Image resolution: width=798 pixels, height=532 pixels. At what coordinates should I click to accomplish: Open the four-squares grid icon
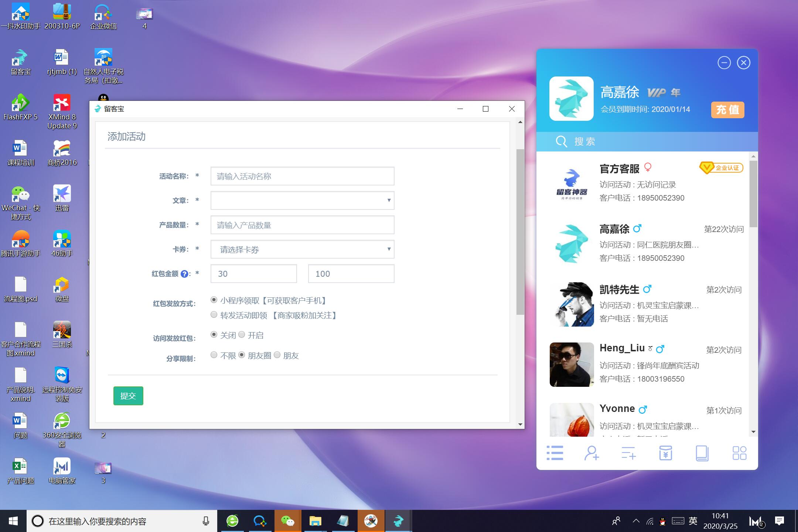point(739,453)
